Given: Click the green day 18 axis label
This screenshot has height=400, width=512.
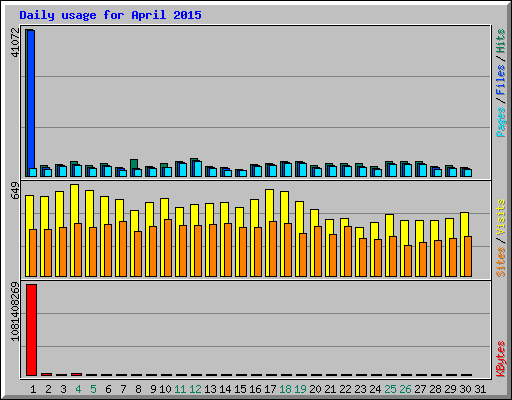Looking at the screenshot, I should pos(285,389).
